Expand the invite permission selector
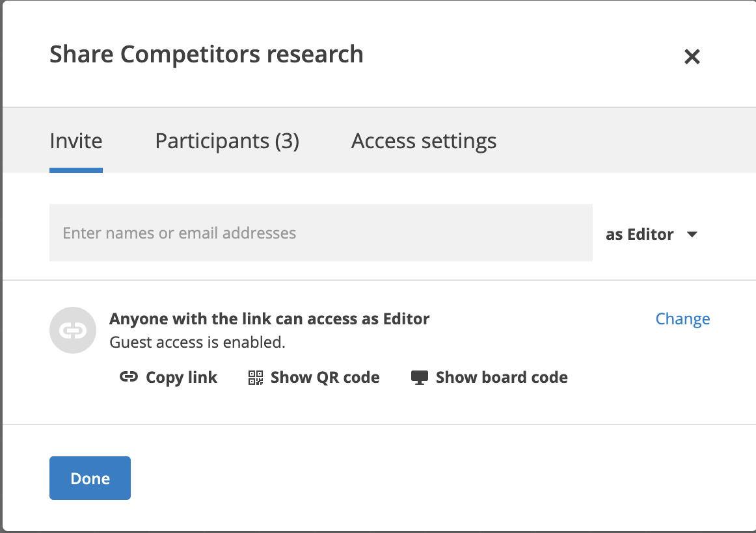This screenshot has width=756, height=533. click(x=651, y=234)
